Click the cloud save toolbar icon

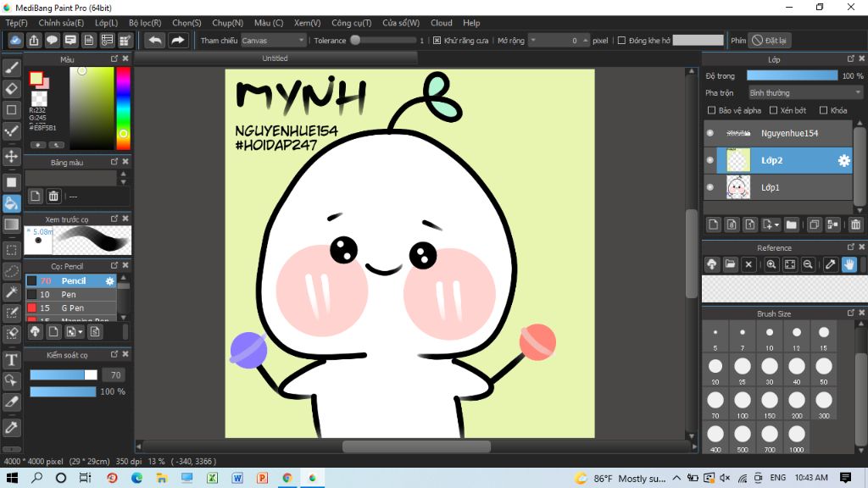tap(15, 41)
